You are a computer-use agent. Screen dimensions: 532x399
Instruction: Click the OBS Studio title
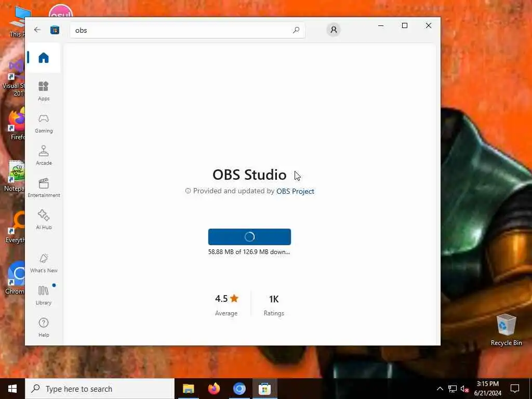[x=249, y=175]
